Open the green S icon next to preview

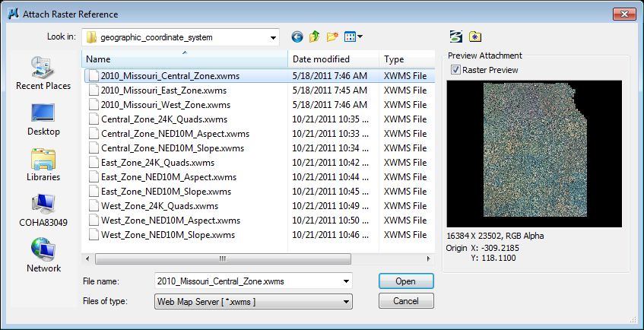tap(456, 36)
